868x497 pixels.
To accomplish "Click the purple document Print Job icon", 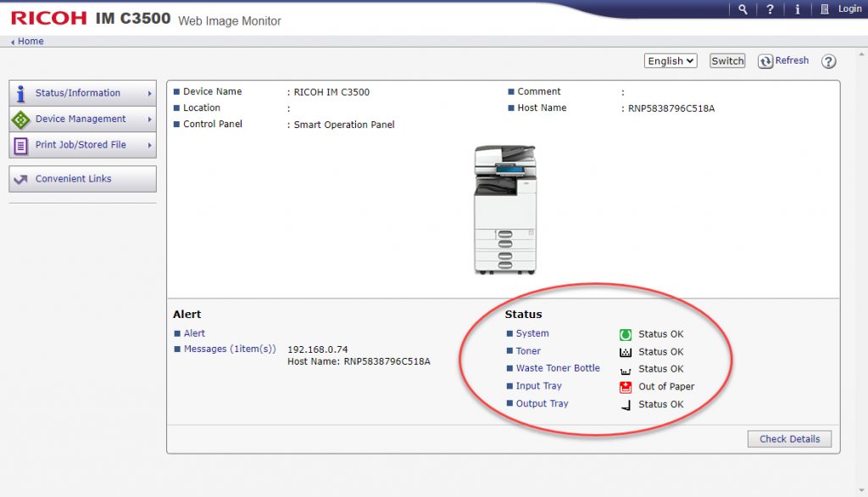I will (20, 146).
